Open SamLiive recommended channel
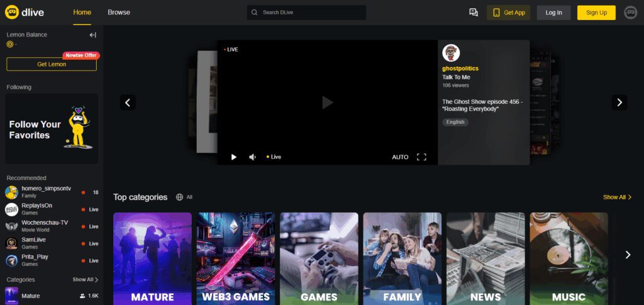This screenshot has height=305, width=644. (52, 243)
